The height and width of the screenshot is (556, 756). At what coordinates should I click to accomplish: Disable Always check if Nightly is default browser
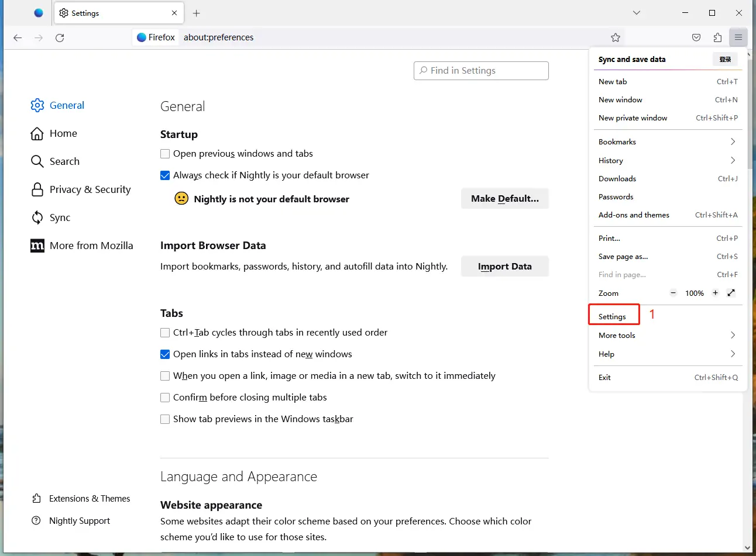tap(165, 175)
